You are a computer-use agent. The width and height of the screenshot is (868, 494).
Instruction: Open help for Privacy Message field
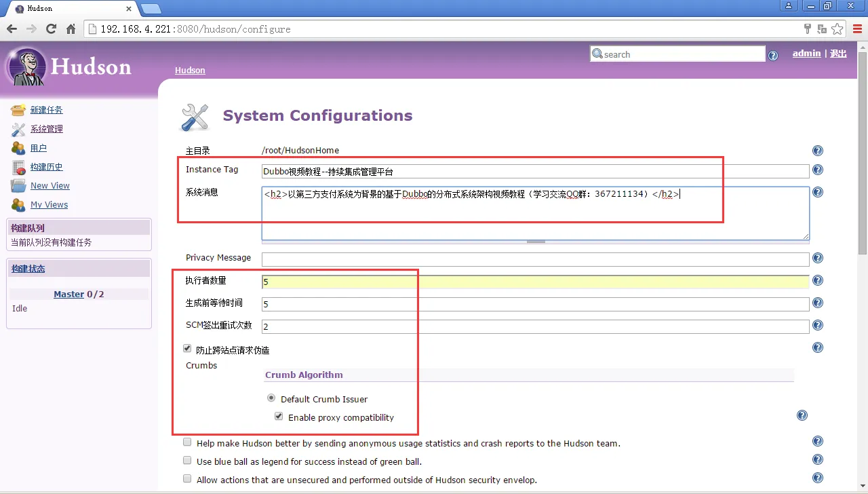[x=818, y=258]
